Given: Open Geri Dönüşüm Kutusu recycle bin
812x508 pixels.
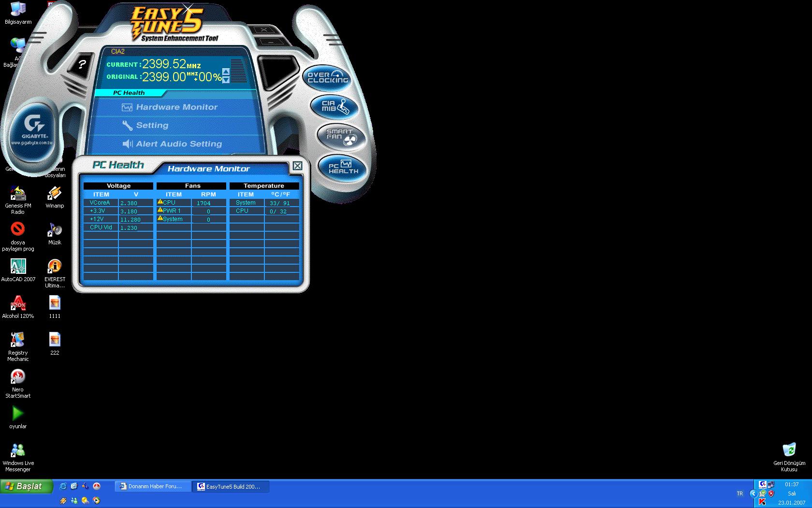Looking at the screenshot, I should (x=789, y=457).
